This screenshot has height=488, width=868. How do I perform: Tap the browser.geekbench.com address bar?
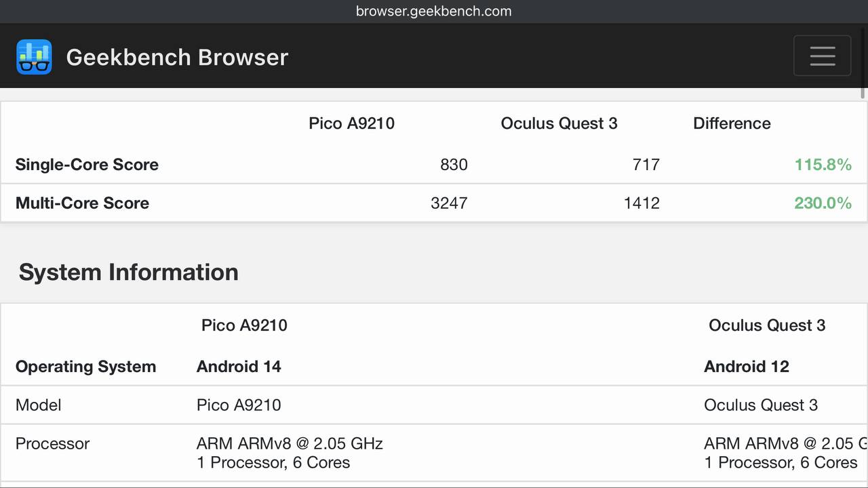434,12
